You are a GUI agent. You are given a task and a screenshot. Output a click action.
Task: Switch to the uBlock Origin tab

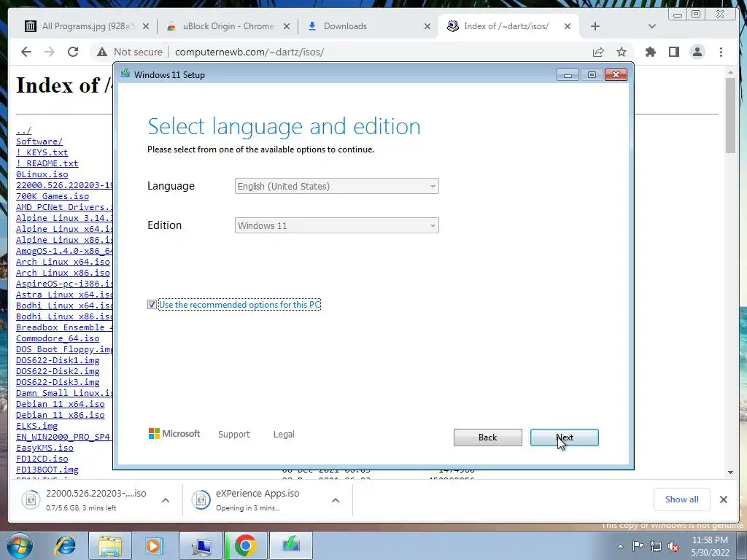[228, 26]
